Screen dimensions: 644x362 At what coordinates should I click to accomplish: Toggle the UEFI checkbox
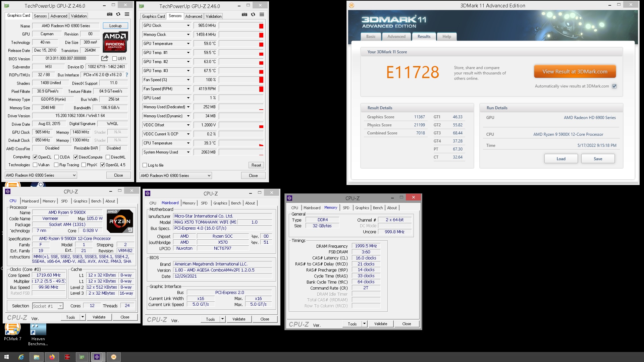pyautogui.click(x=114, y=59)
